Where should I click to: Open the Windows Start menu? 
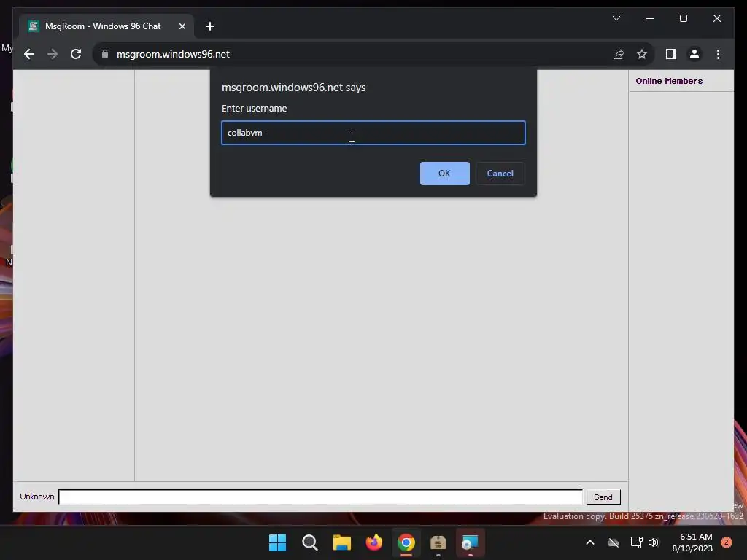[x=277, y=542]
